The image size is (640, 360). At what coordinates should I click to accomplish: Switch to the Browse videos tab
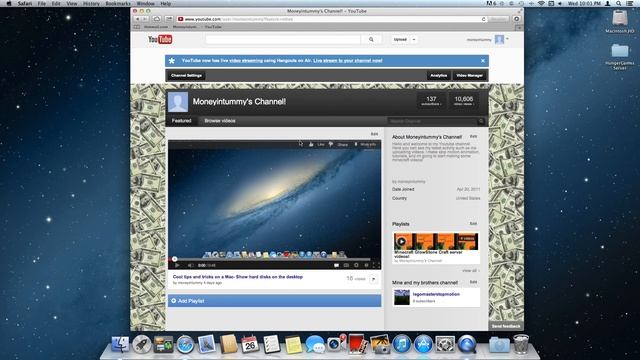(220, 121)
